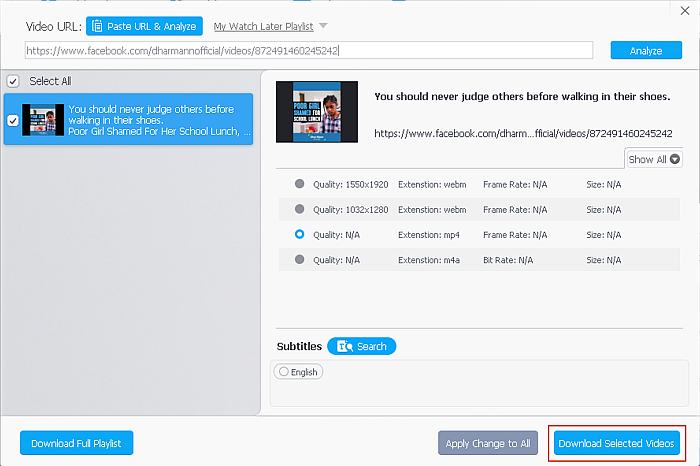Click the Download Selected Videos button

coord(617,443)
